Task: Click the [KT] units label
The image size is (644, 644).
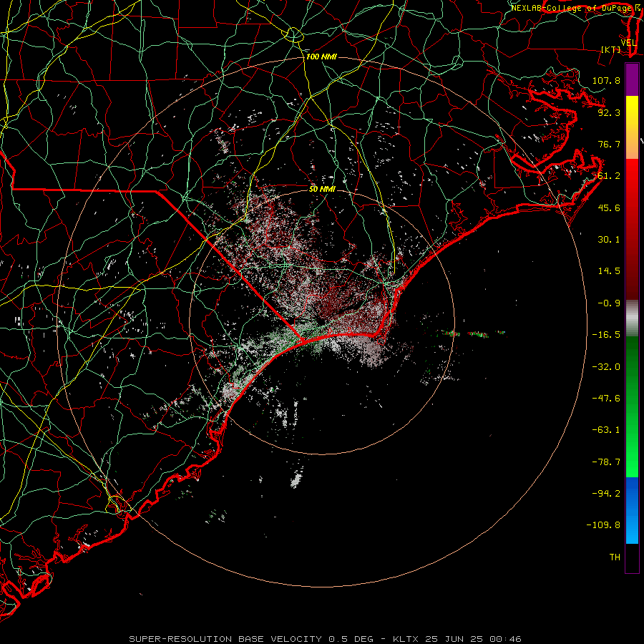Action: pyautogui.click(x=611, y=49)
